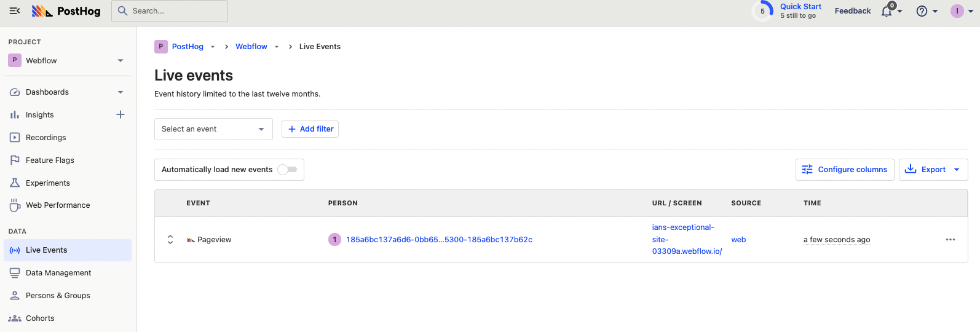This screenshot has width=980, height=332.
Task: Open Feature Flags in the sidebar
Action: click(50, 160)
